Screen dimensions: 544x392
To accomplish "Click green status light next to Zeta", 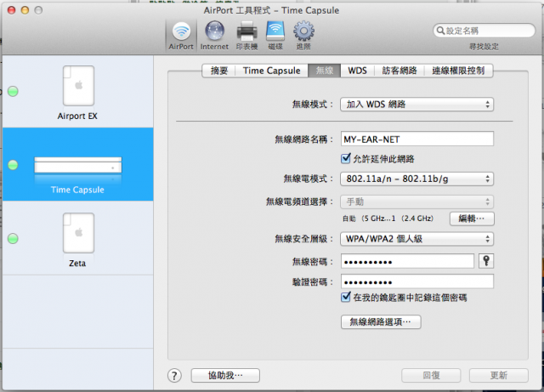I will pos(13,239).
